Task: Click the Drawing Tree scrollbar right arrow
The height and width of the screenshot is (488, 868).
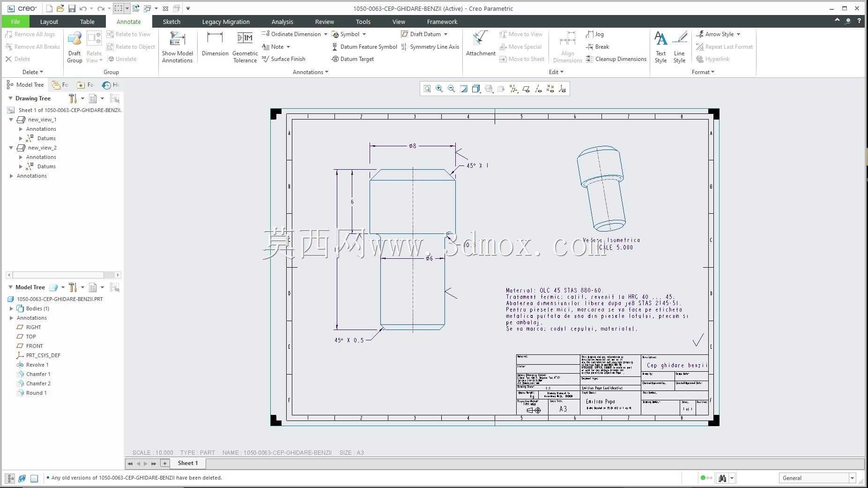Action: pyautogui.click(x=118, y=275)
